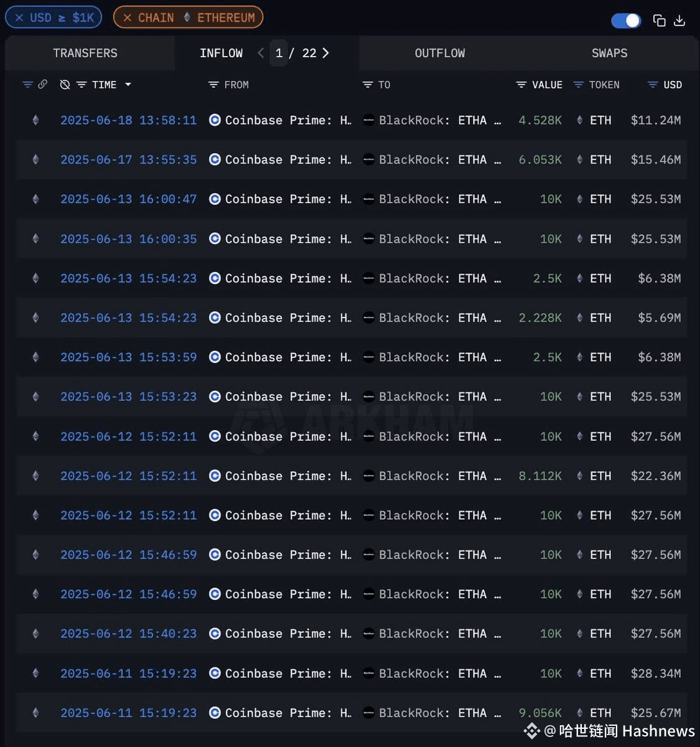Viewport: 700px width, 747px height.
Task: Open the chain filter icon in header
Action: 27,84
